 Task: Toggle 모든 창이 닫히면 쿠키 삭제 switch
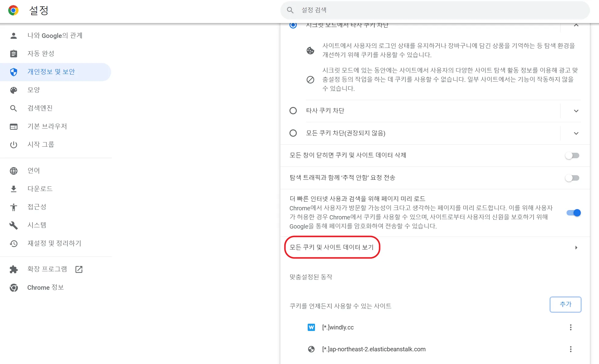coord(572,155)
